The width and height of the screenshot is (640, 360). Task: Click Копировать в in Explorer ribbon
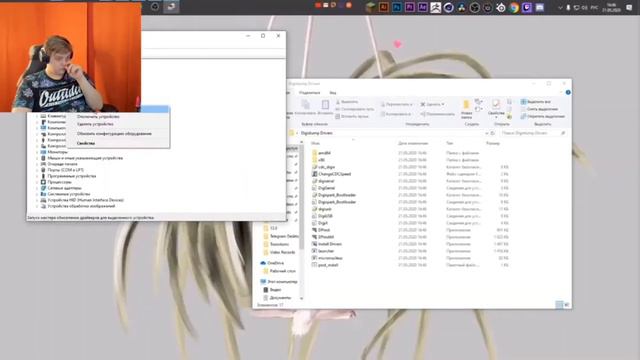396,114
